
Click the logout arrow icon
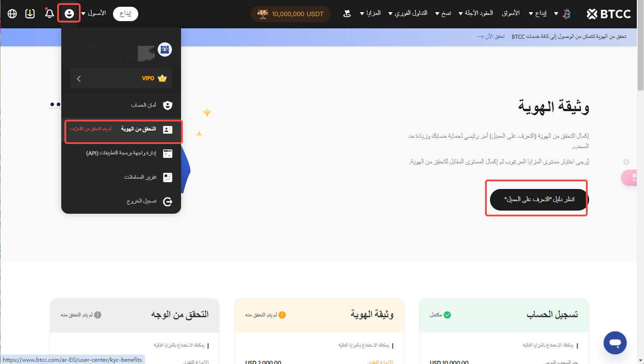coord(168,202)
